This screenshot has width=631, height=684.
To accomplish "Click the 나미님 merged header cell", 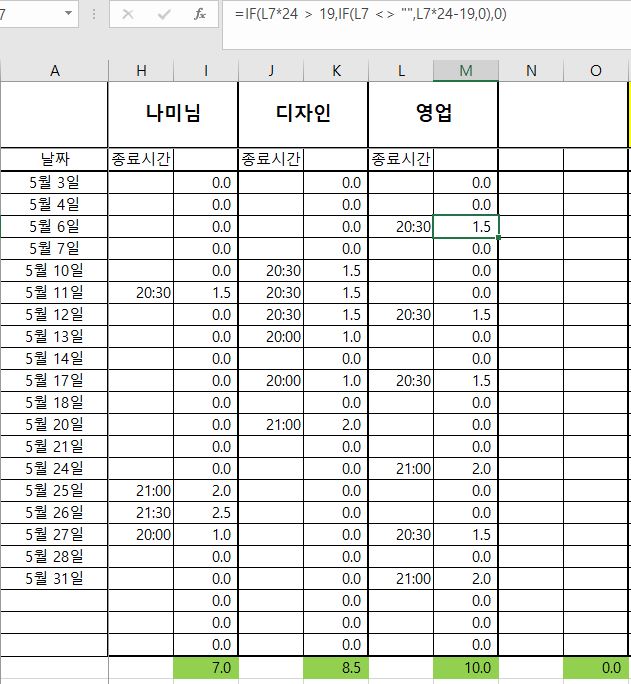I will [x=173, y=114].
